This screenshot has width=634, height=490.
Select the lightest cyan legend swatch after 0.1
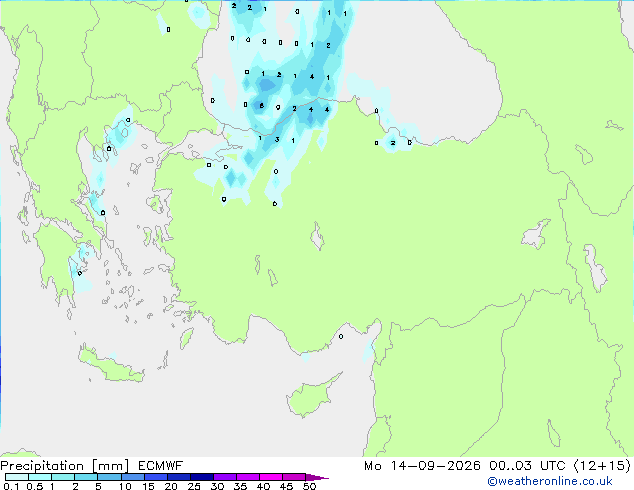coord(17,477)
